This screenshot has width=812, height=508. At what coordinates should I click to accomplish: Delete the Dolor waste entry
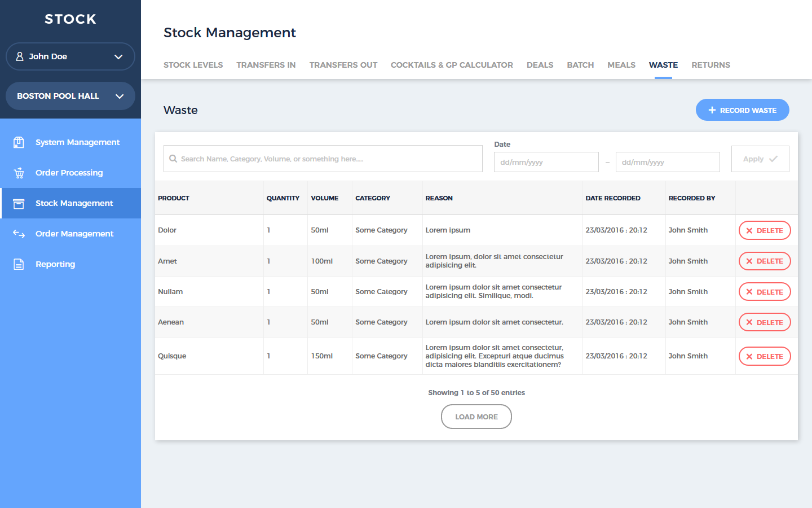point(765,230)
